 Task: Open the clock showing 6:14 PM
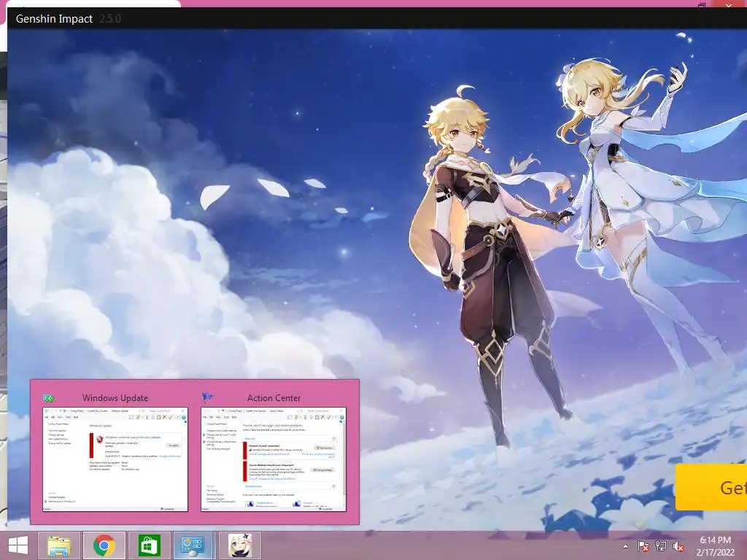pyautogui.click(x=715, y=546)
